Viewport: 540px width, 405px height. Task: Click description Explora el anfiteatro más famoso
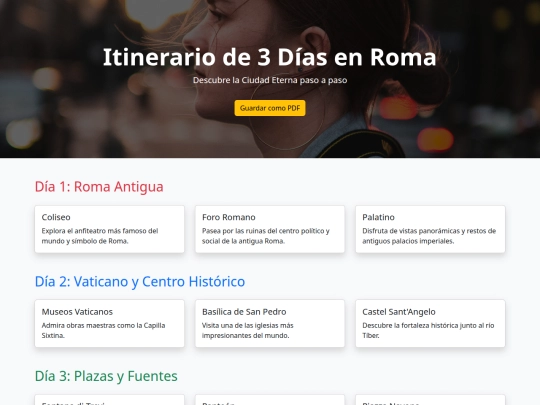tap(100, 236)
